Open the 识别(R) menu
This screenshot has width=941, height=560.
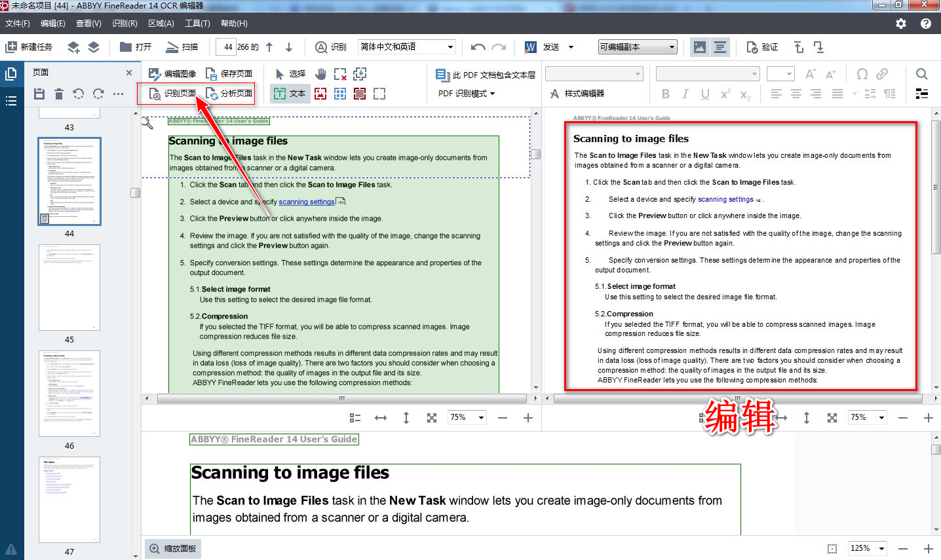(125, 24)
